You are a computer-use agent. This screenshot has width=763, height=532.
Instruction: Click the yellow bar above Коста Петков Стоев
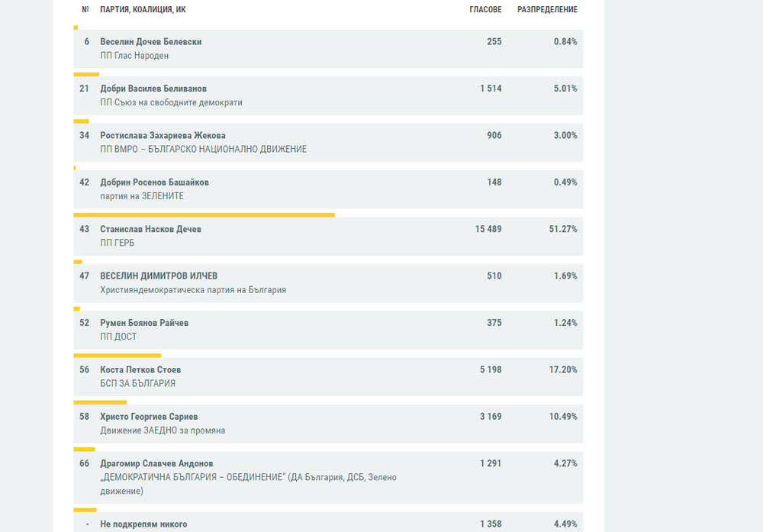(117, 356)
